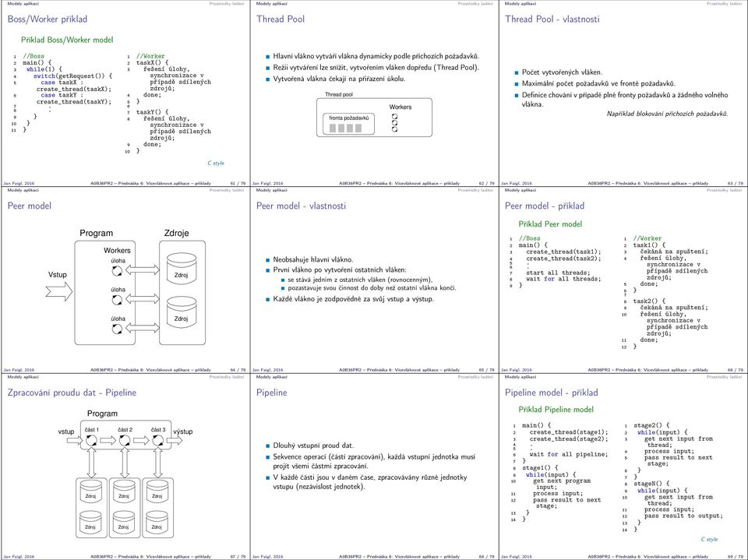The image size is (748, 560).
Task: Click the stageN() { code line
Action: pos(651,484)
